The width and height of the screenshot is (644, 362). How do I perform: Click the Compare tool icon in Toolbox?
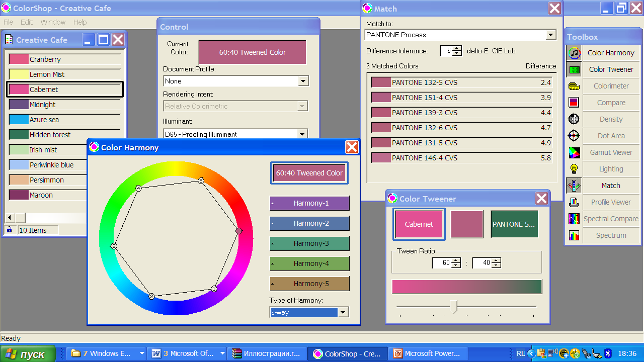coord(574,103)
